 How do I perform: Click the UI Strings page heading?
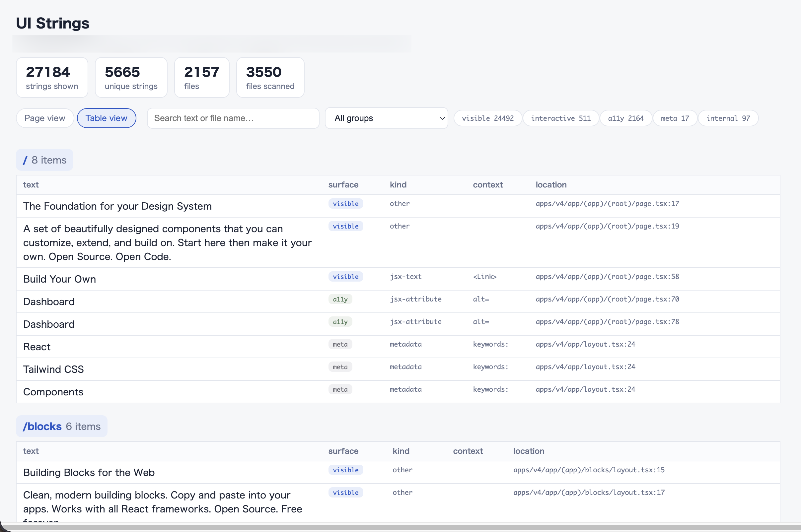[53, 23]
